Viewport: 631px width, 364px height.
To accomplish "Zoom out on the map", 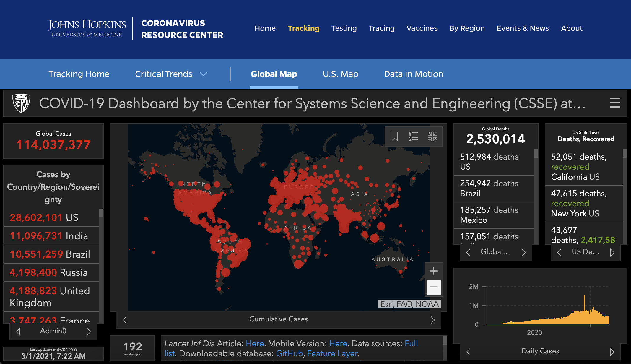I will click(x=433, y=287).
